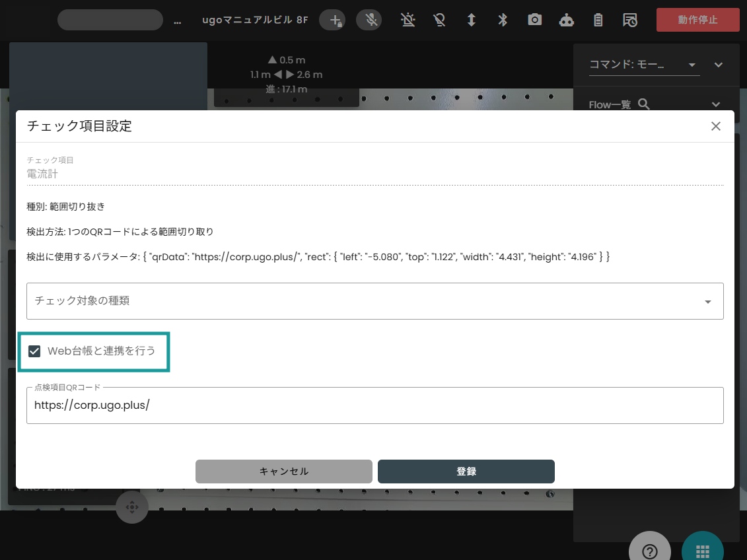747x560 pixels.
Task: Click the 登録 button
Action: [466, 472]
